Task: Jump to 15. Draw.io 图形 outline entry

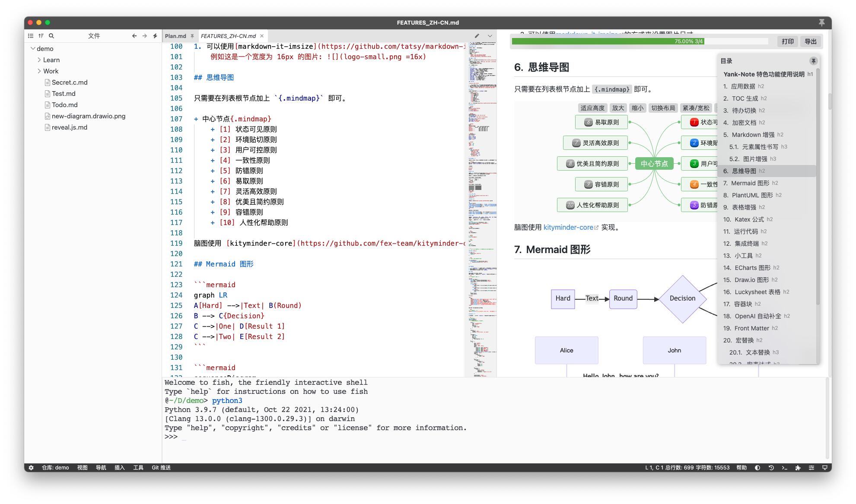Action: 767,280
